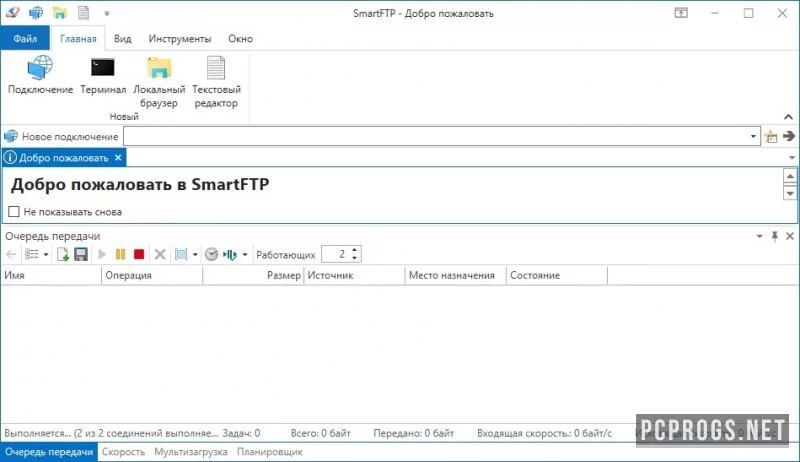Switch to the Очередь передачи bottom tab
The width and height of the screenshot is (800, 462).
(49, 452)
